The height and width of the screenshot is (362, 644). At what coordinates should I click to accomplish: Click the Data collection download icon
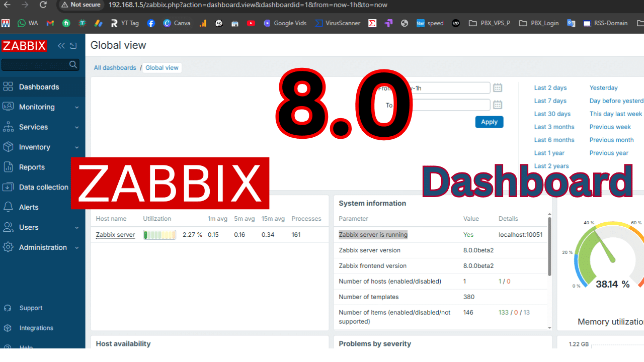pyautogui.click(x=8, y=187)
